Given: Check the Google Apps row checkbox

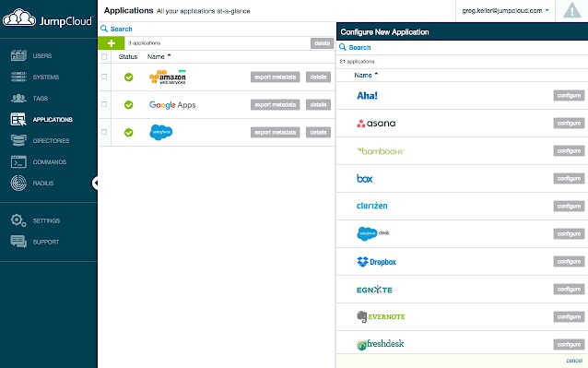Looking at the screenshot, I should point(104,104).
